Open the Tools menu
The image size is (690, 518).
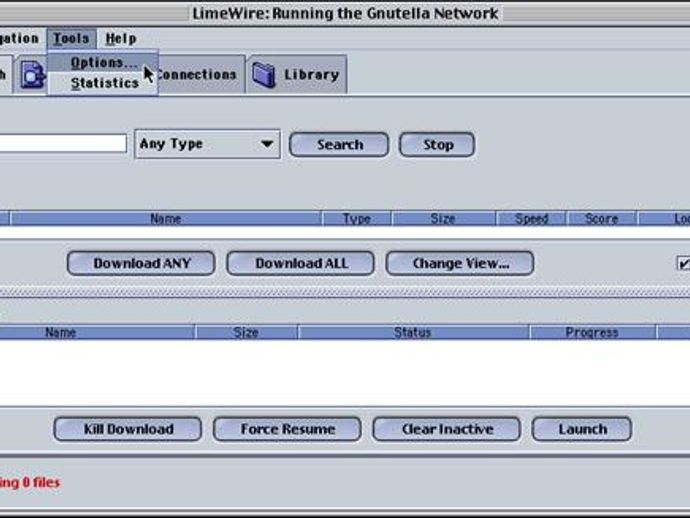[x=71, y=39]
